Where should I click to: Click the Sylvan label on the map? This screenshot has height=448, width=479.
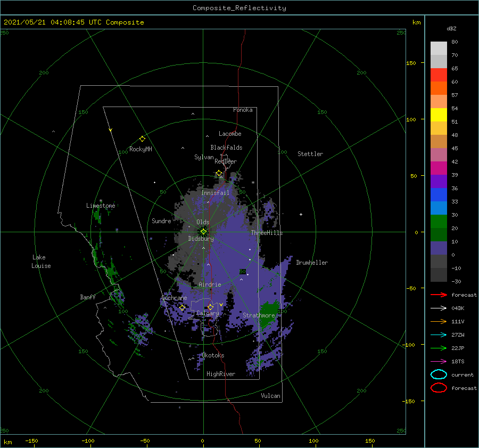204,157
